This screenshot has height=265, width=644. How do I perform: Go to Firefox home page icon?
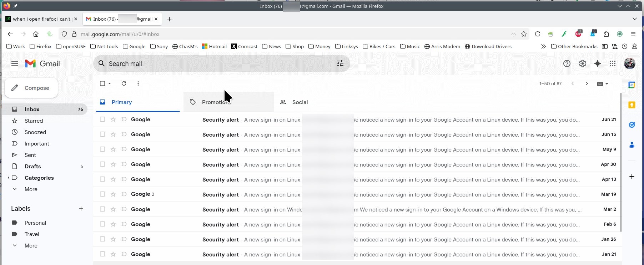pos(36,34)
